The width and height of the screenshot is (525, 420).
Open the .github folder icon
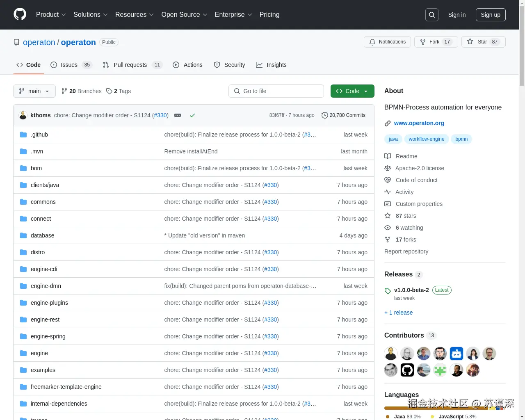[x=23, y=135]
